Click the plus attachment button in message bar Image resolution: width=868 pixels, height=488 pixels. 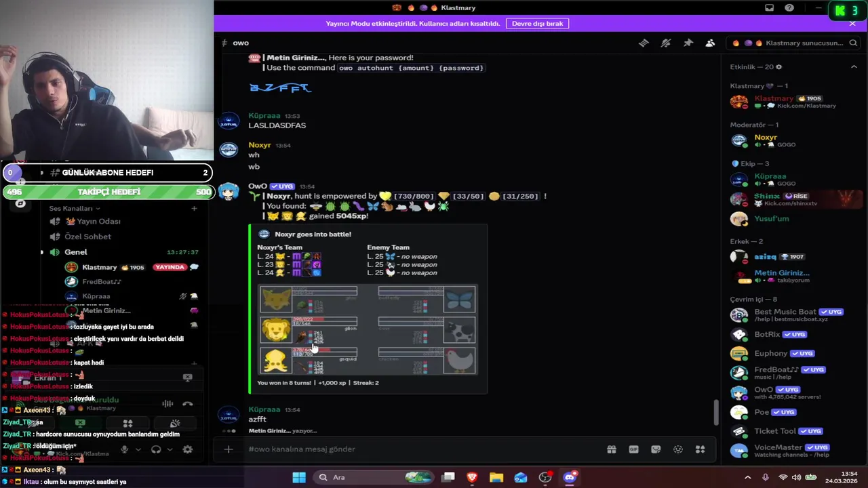point(229,449)
